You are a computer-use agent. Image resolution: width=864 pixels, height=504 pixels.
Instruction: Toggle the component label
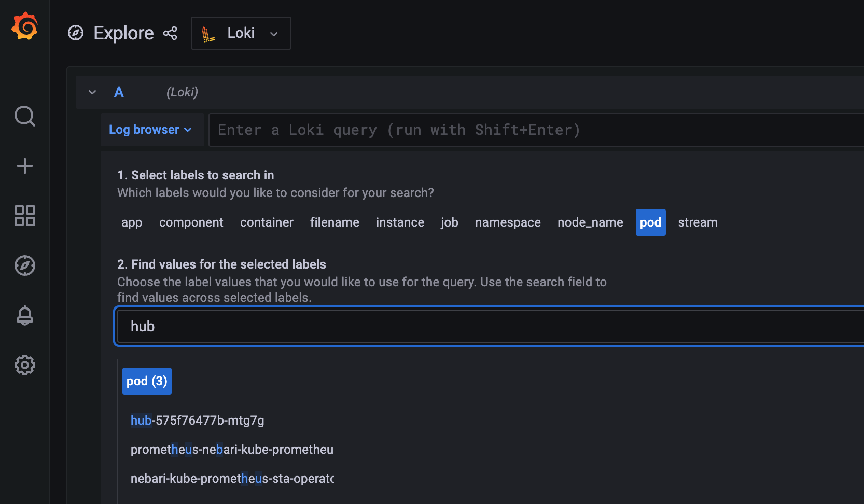pos(191,222)
